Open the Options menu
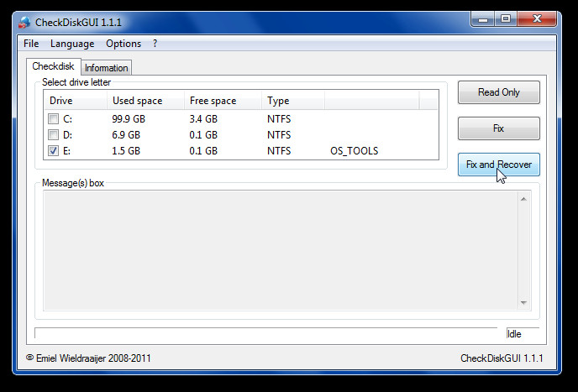Screen dimensions: 578x392 point(123,44)
